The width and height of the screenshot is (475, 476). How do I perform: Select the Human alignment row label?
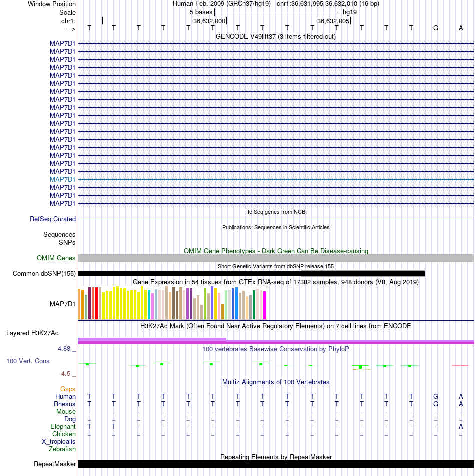pos(65,397)
